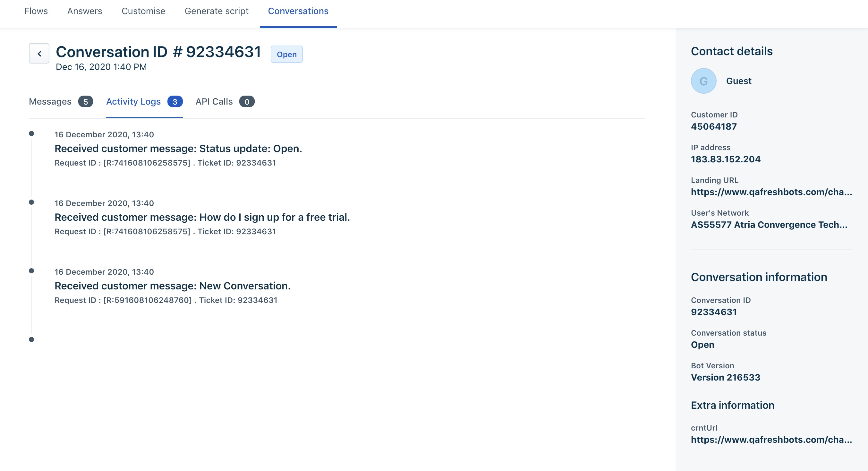Switch to Messages sub-tab
This screenshot has height=471, width=868.
click(50, 101)
